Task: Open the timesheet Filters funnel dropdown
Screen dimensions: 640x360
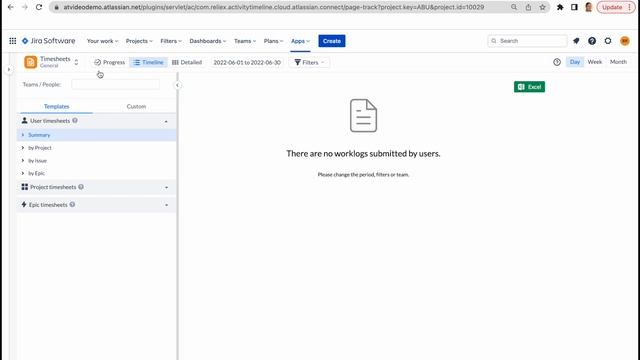Action: tap(309, 62)
